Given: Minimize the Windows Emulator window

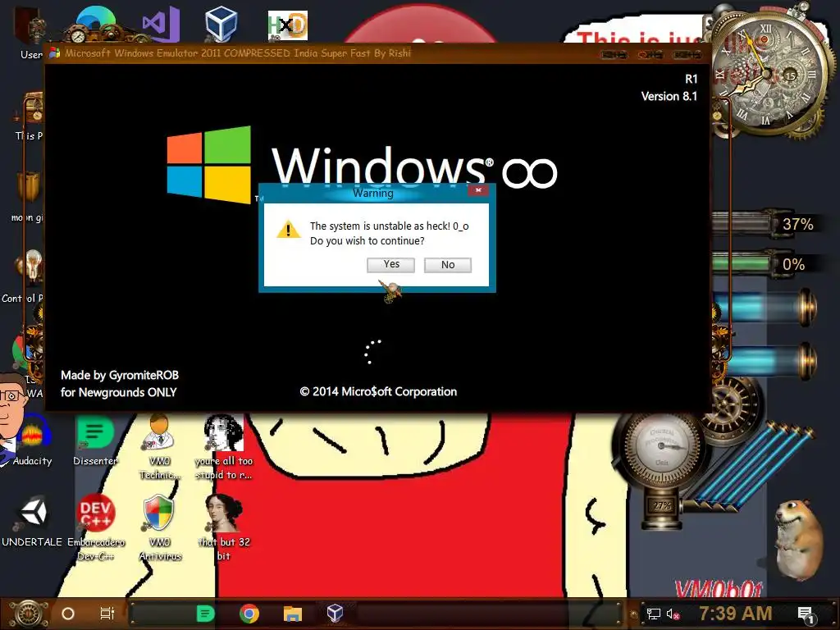Looking at the screenshot, I should point(614,55).
